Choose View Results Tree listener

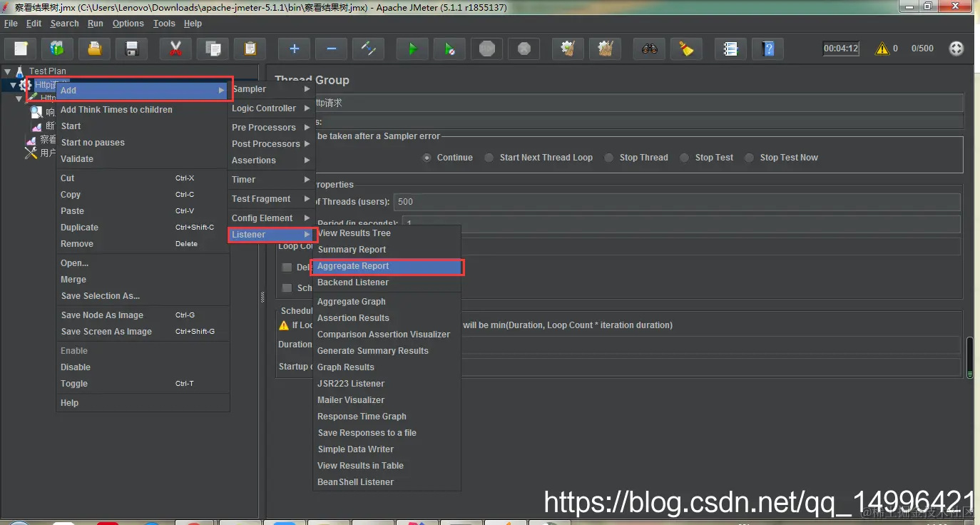click(387, 233)
